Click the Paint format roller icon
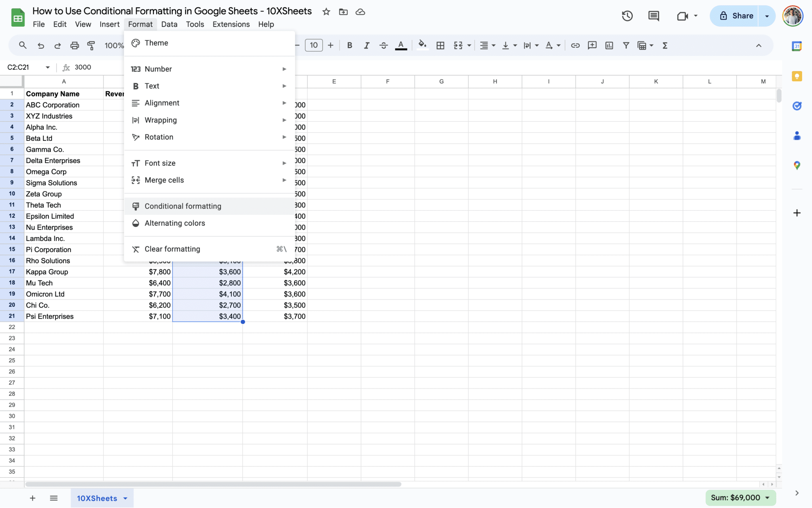 91,46
